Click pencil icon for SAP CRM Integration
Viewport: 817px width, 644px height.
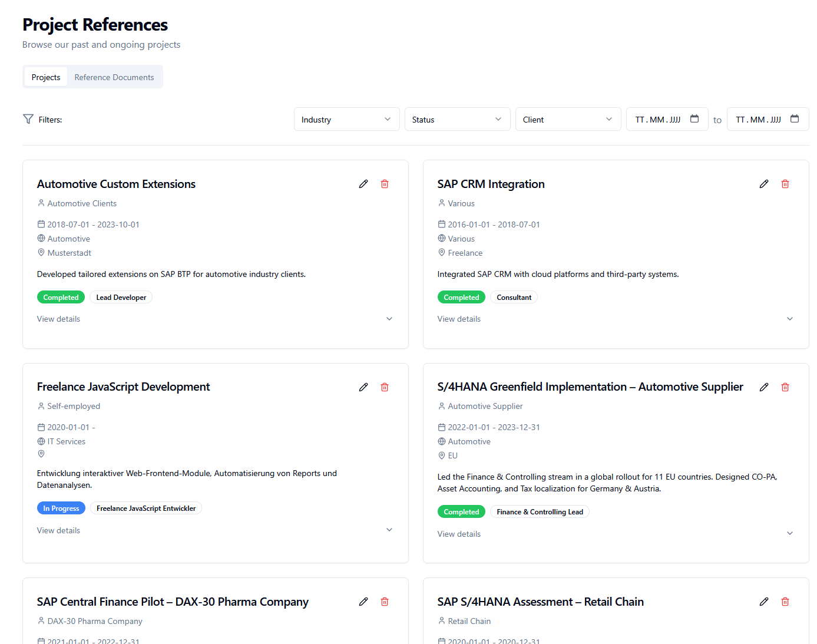pyautogui.click(x=764, y=184)
